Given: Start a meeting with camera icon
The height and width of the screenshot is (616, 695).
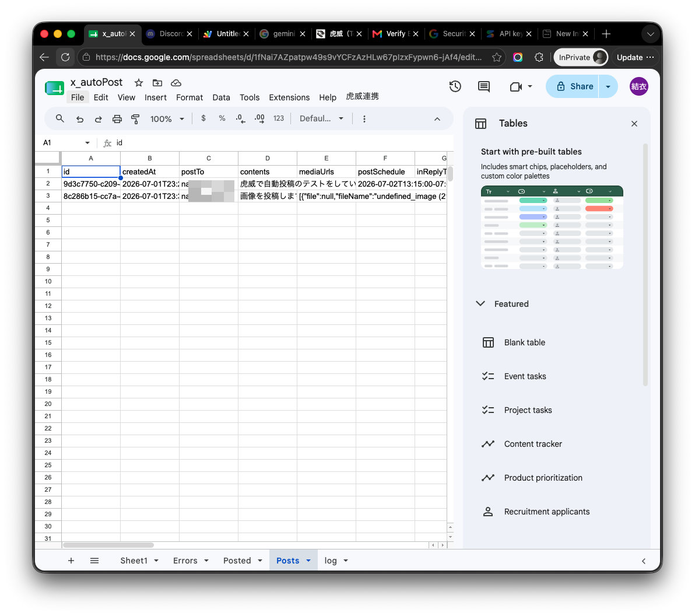Looking at the screenshot, I should [516, 86].
